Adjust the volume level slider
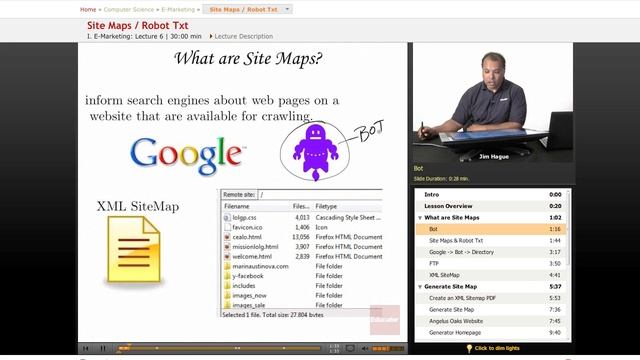Viewport: 640px width, 360px height. tap(387, 348)
